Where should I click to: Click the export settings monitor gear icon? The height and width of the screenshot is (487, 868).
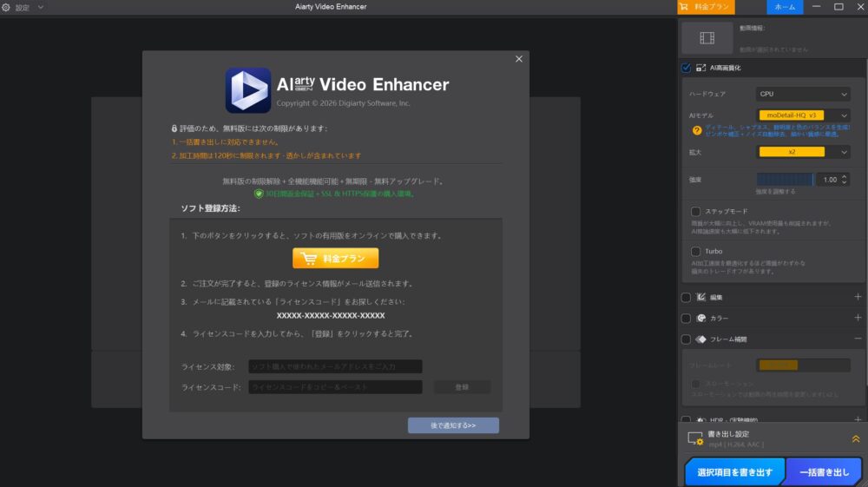694,439
